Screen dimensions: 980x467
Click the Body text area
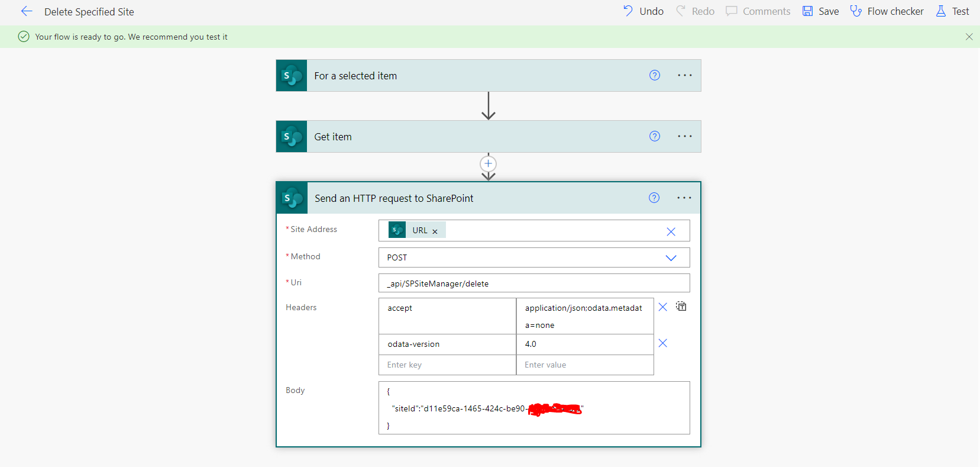coord(534,408)
